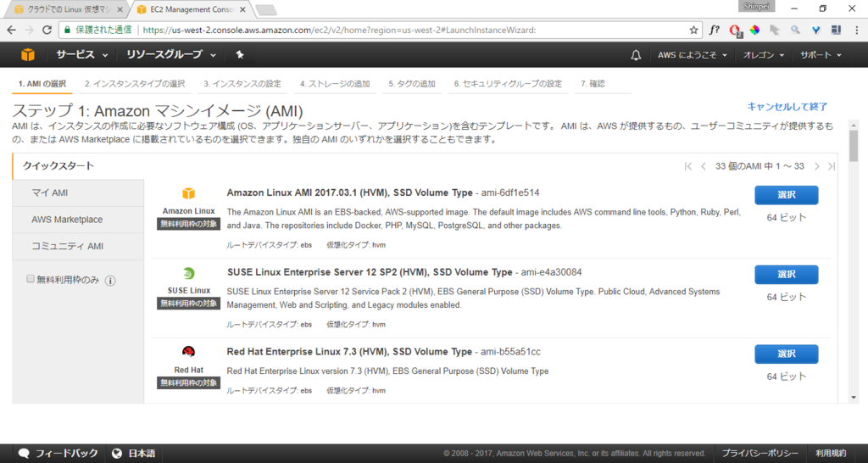The width and height of the screenshot is (868, 463).
Task: Open the オレゴン region dropdown
Action: (764, 55)
